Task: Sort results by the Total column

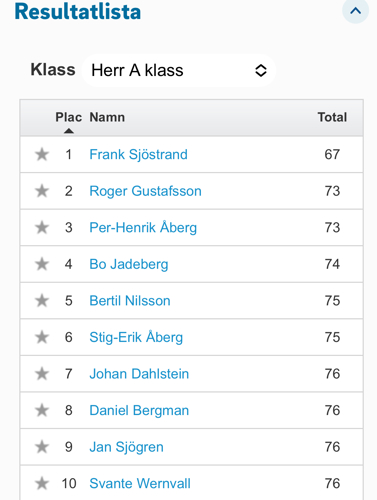Action: [x=332, y=117]
